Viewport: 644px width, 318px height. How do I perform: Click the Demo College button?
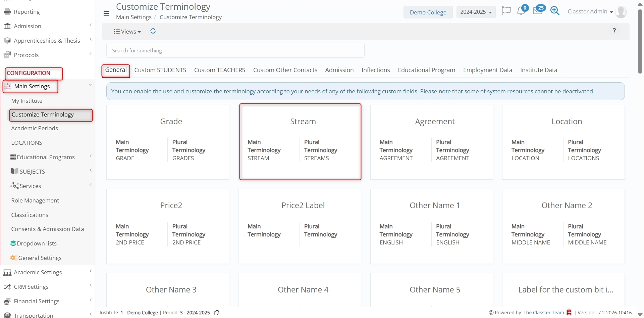pyautogui.click(x=428, y=12)
